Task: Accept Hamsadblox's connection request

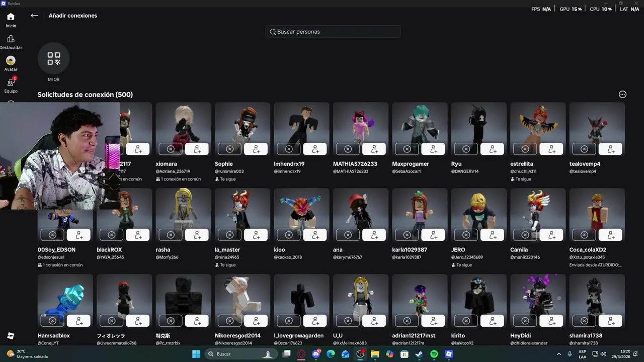Action: [x=78, y=321]
